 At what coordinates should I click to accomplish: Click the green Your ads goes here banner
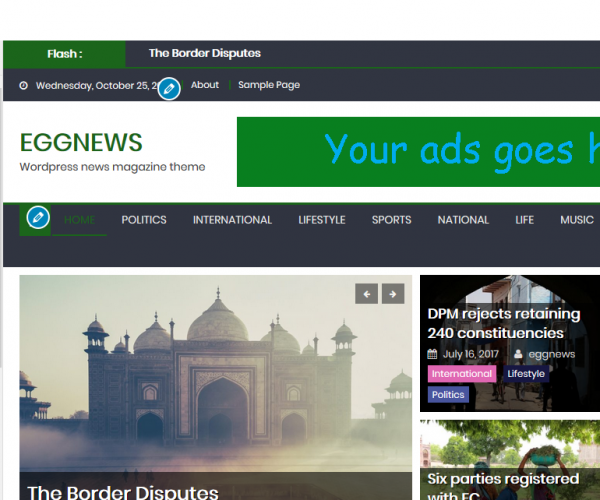coord(418,152)
